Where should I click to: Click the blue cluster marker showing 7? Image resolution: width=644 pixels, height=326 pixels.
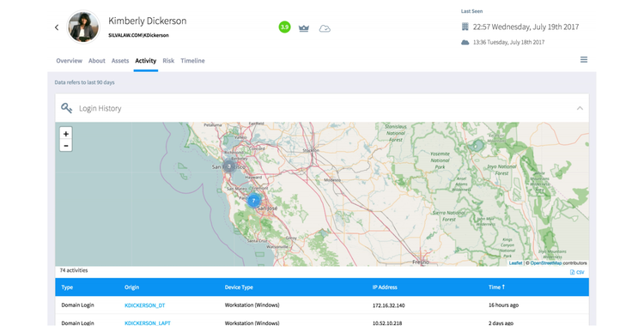[253, 201]
